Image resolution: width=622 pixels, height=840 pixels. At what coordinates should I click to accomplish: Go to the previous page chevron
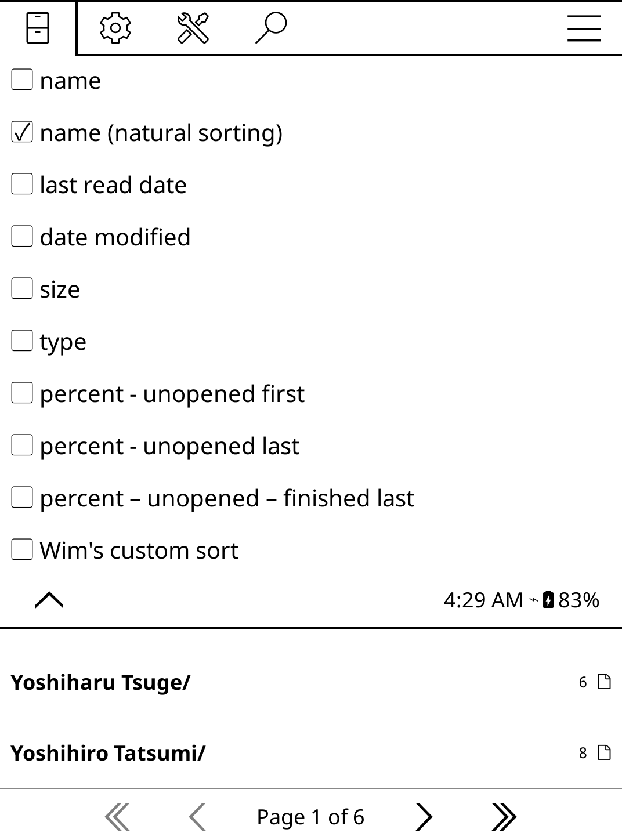pyautogui.click(x=197, y=817)
